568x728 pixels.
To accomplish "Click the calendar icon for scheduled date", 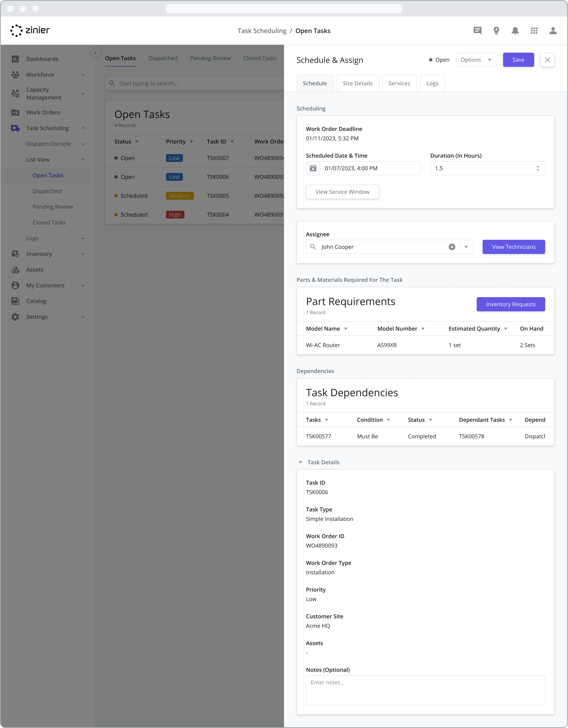I will point(313,168).
